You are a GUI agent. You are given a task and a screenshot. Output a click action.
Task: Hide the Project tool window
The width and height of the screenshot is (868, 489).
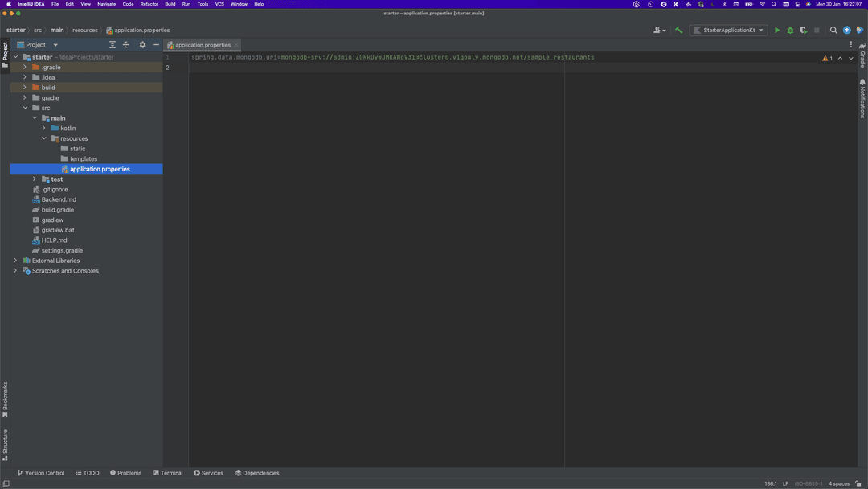[x=156, y=45]
